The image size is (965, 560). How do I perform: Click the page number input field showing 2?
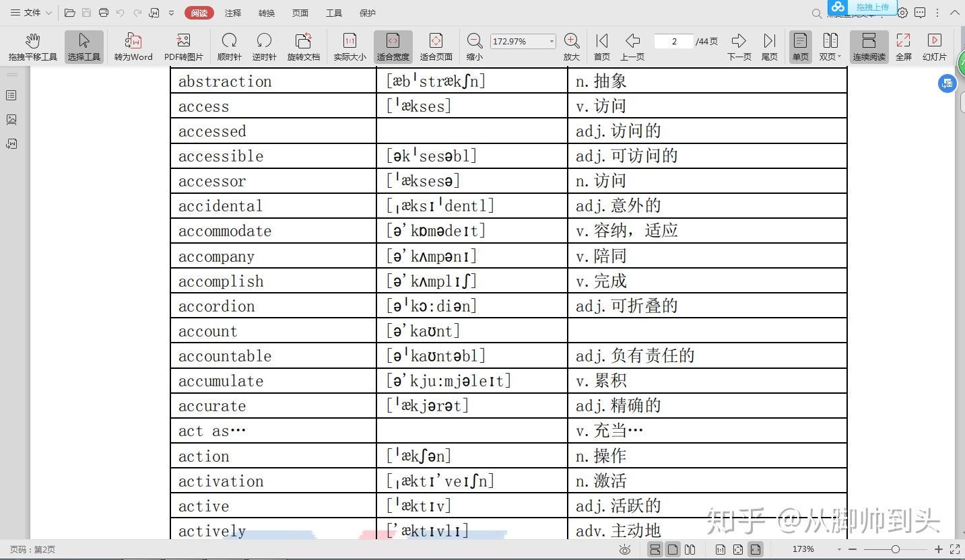(674, 41)
